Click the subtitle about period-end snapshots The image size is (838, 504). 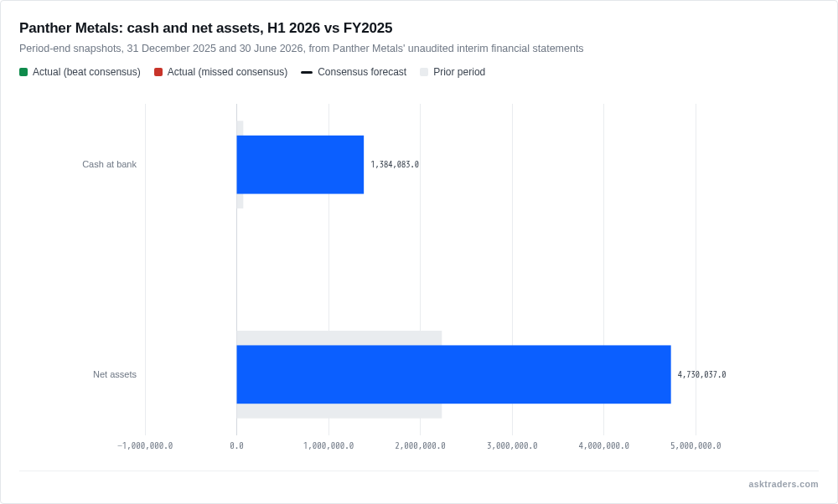pos(302,49)
